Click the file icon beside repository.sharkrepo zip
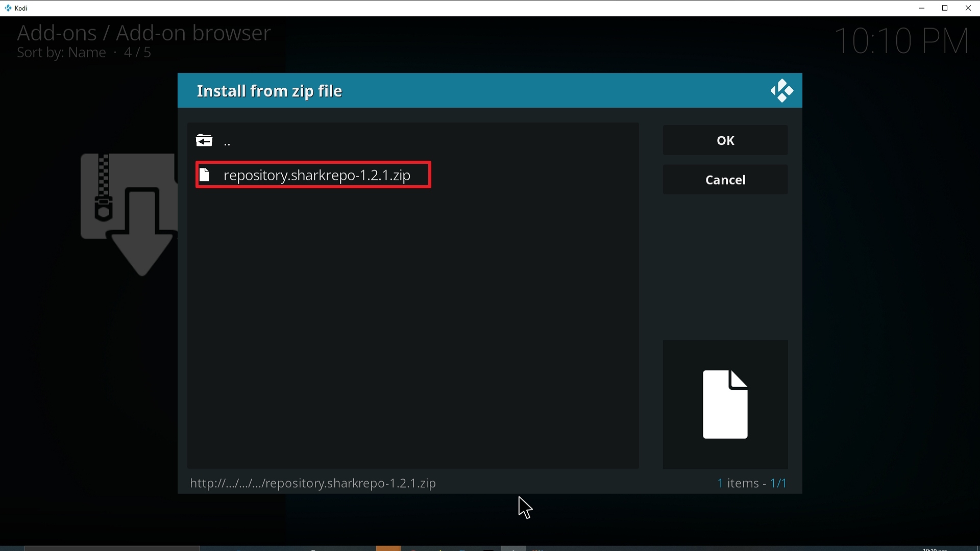The height and width of the screenshot is (551, 980). click(205, 175)
